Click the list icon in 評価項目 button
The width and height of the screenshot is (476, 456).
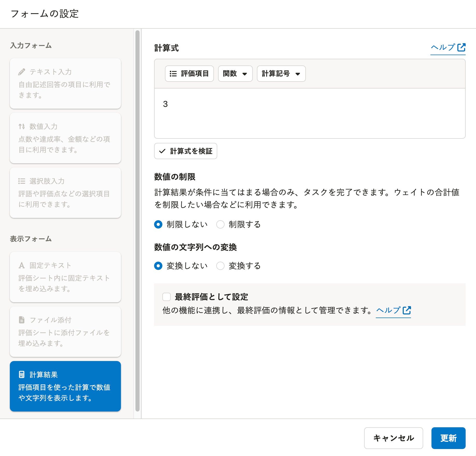173,74
